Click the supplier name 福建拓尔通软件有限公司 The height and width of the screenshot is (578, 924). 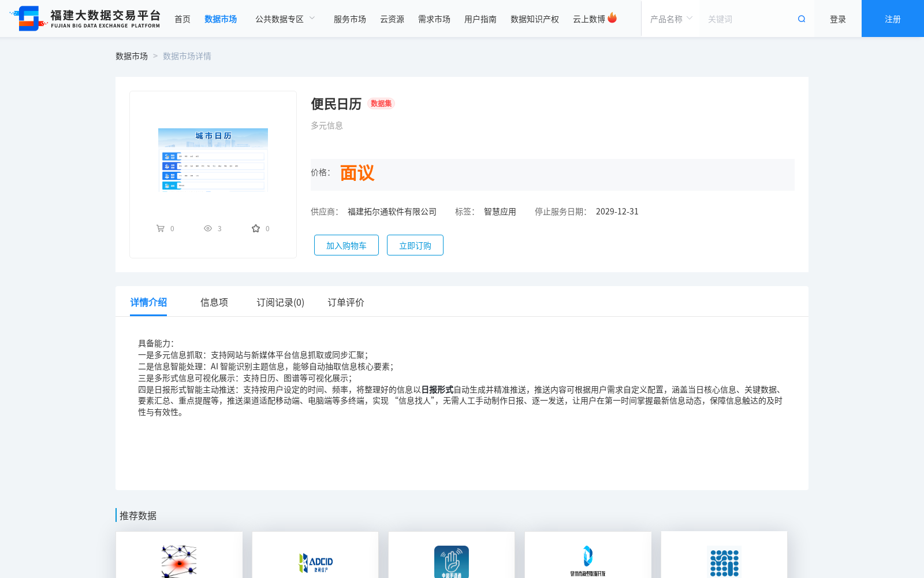tap(392, 212)
